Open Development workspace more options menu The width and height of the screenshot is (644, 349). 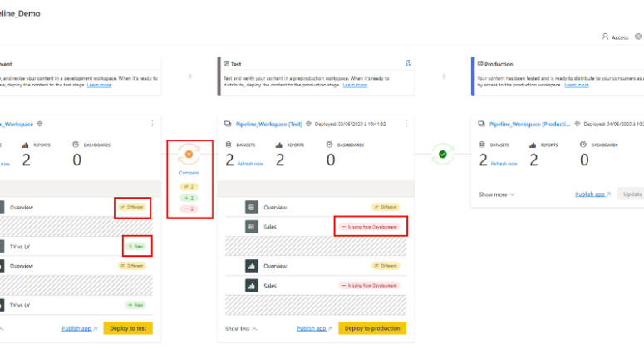[152, 124]
